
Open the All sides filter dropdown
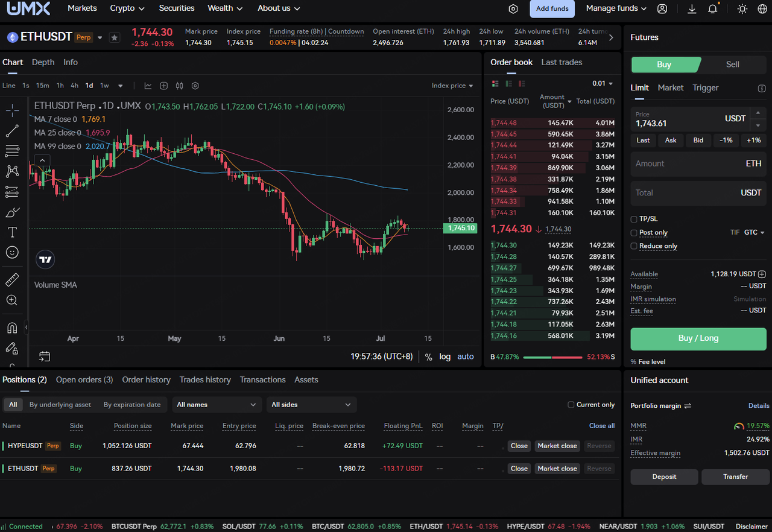tap(311, 405)
